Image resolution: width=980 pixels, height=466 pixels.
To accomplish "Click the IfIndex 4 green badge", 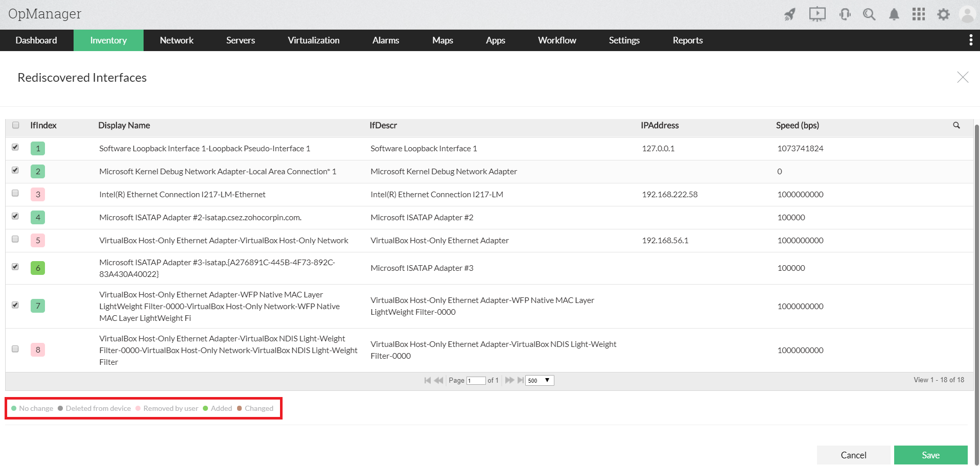I will 38,218.
